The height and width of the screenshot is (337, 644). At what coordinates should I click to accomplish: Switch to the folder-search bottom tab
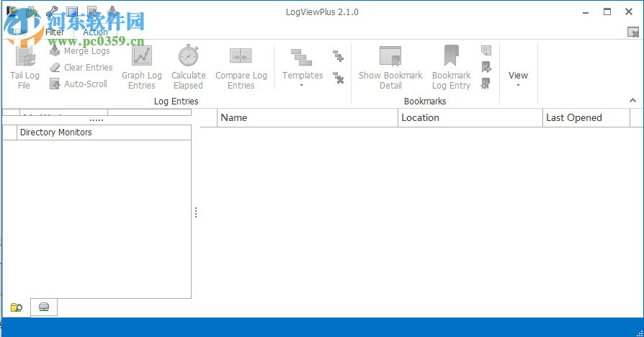click(x=17, y=307)
